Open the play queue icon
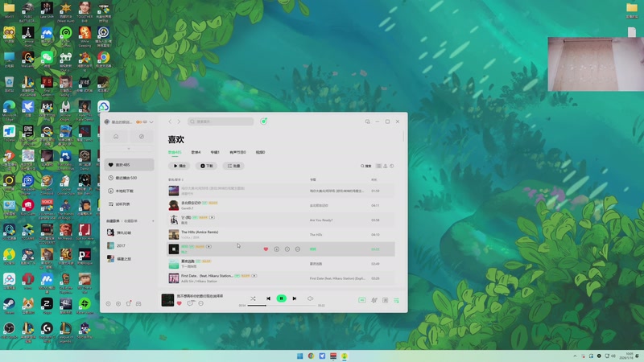644x362 pixels. pyautogui.click(x=396, y=300)
